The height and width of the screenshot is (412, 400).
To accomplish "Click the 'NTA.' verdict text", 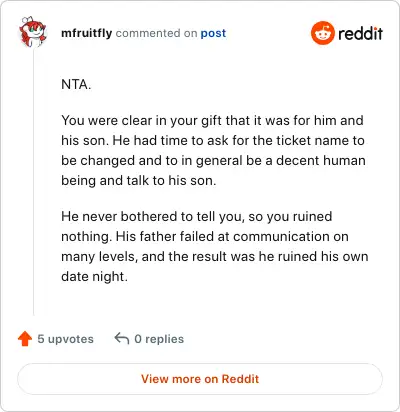I will (76, 84).
